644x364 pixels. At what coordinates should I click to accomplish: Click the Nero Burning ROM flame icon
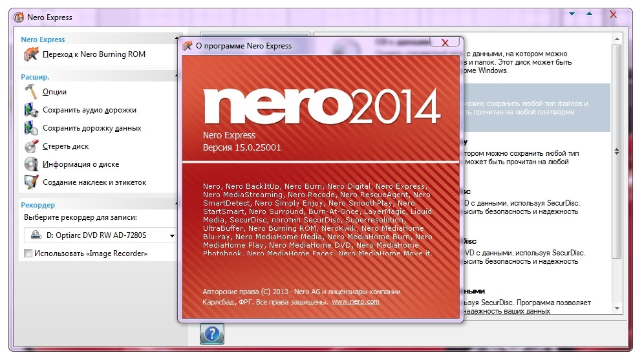click(31, 54)
